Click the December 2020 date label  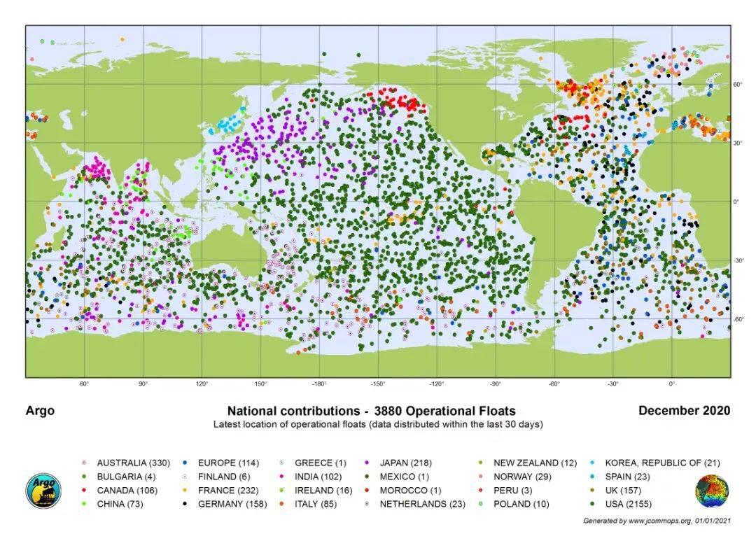click(684, 411)
